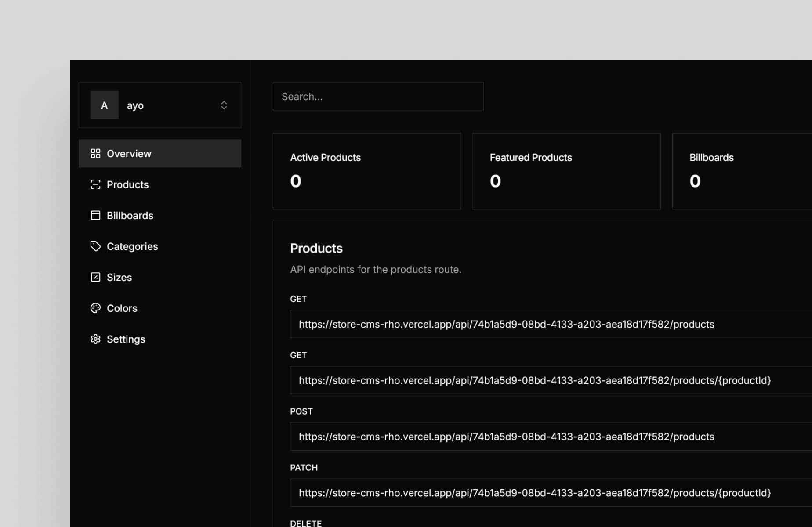The image size is (812, 527).
Task: Select the Categories tag icon
Action: 96,246
